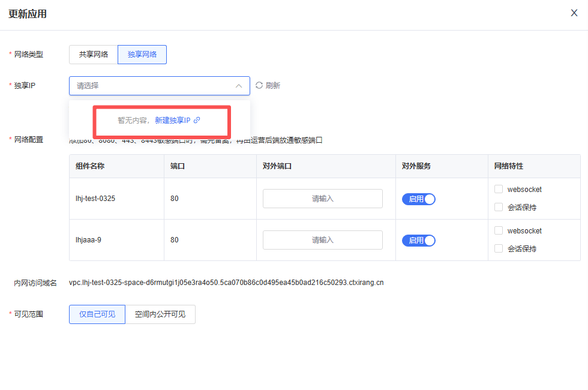Focus 对外端口 input for lhjaaa-9

point(322,240)
